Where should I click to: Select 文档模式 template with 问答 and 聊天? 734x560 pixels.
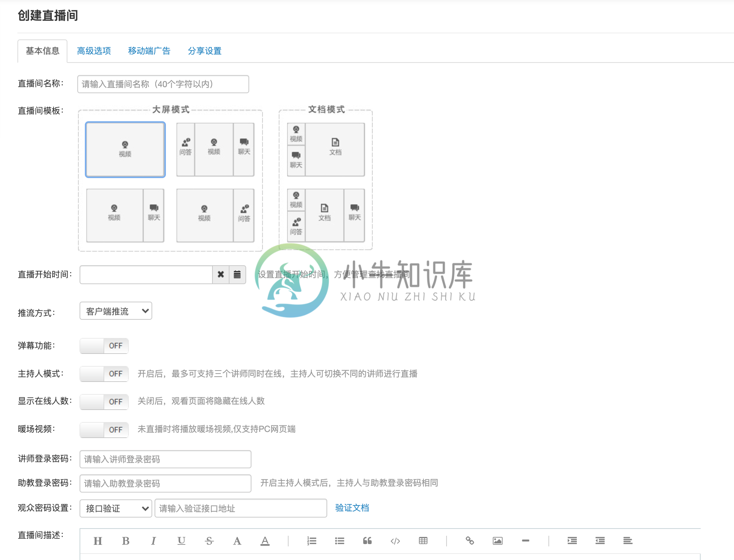tap(326, 216)
